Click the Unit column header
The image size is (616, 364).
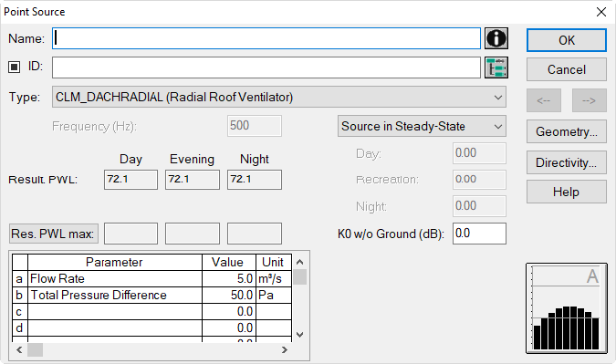274,263
